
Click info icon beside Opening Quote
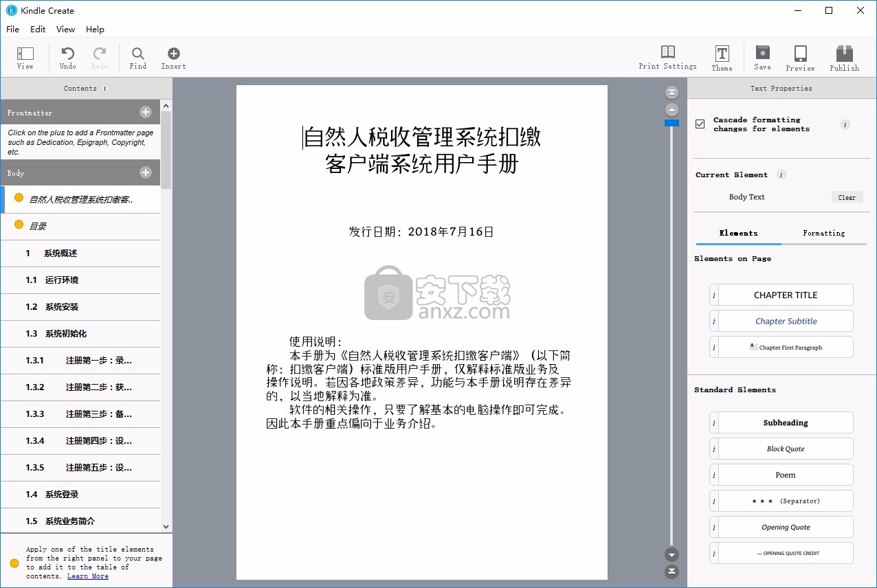pyautogui.click(x=714, y=527)
